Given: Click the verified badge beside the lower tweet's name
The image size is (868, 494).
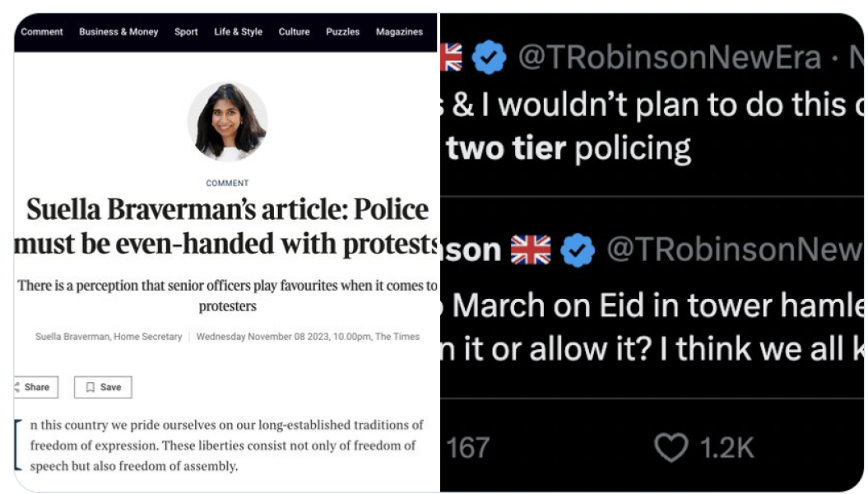Looking at the screenshot, I should click(x=578, y=249).
